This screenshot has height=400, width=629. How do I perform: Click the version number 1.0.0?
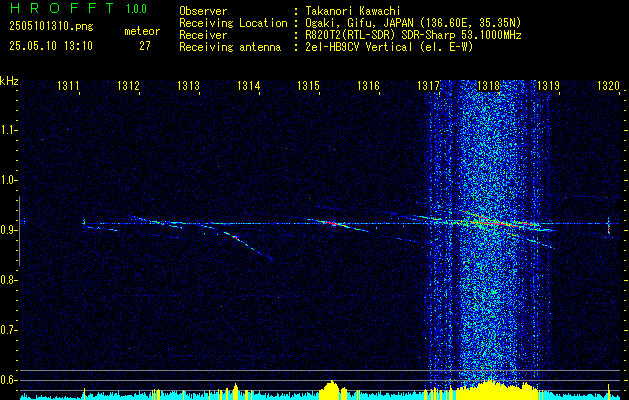coord(136,9)
